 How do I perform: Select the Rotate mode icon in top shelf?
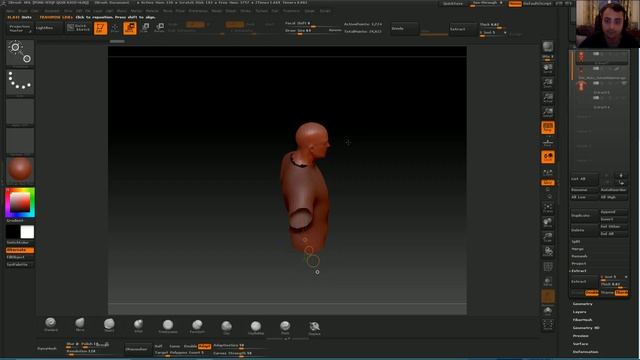tap(160, 28)
